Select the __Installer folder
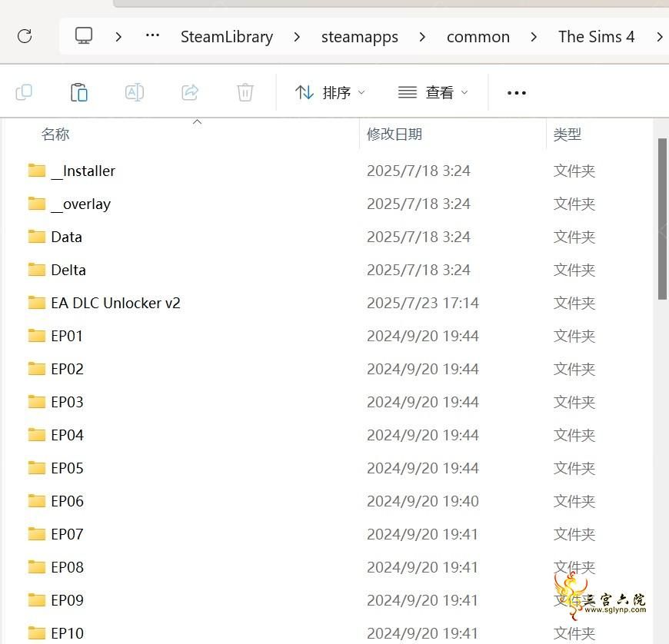The height and width of the screenshot is (644, 669). 83,171
